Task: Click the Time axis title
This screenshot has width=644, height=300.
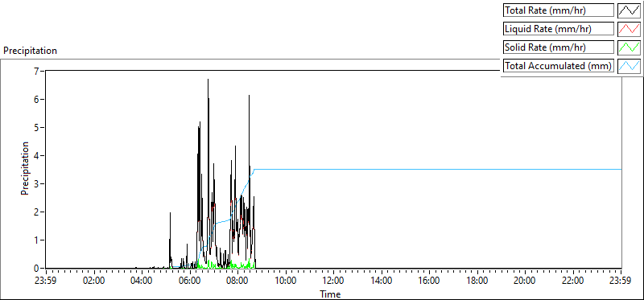Action: (330, 294)
